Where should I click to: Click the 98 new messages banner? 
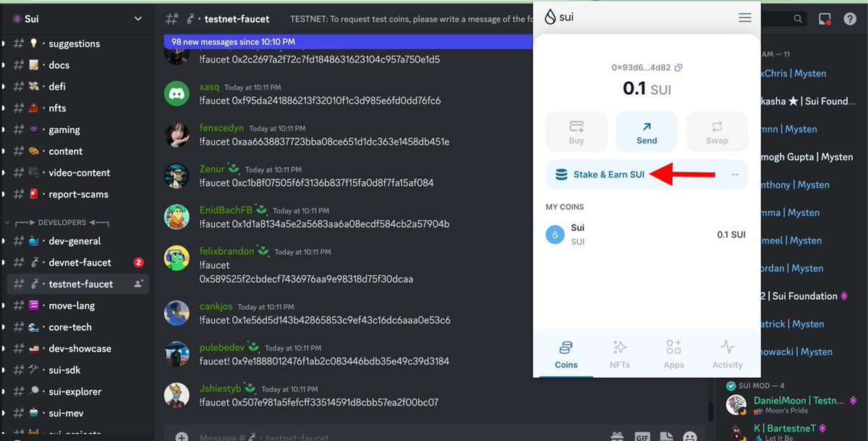[x=347, y=42]
